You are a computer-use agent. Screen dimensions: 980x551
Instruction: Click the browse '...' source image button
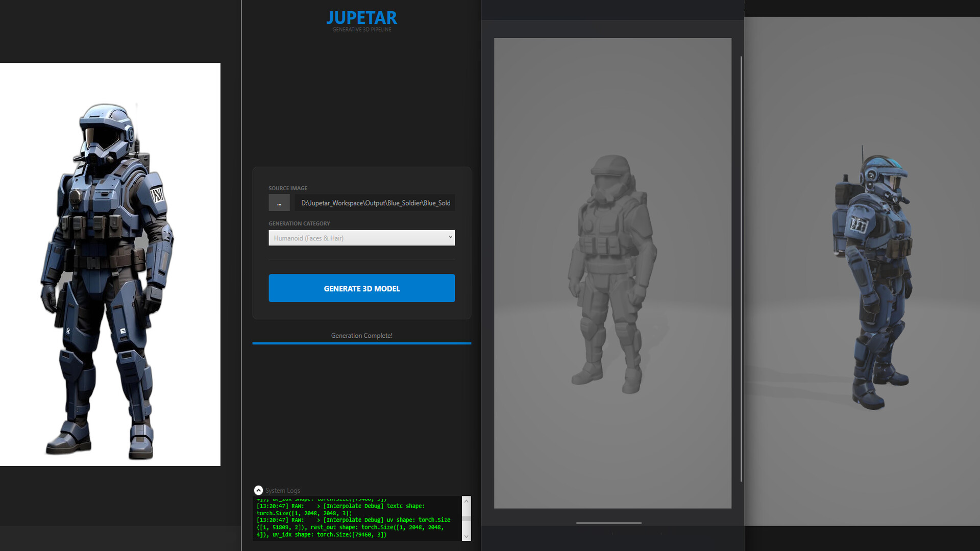279,203
